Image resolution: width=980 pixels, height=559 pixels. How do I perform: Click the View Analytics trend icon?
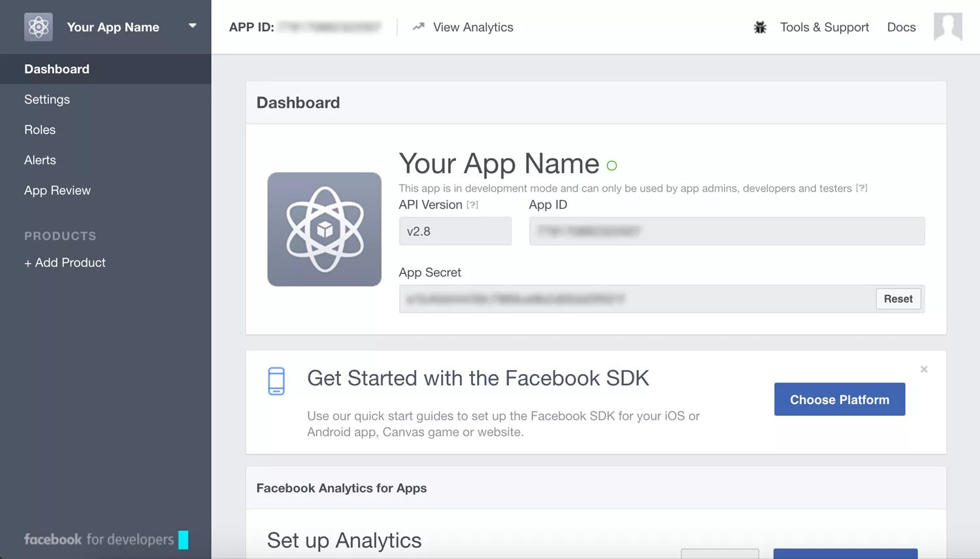pos(419,27)
